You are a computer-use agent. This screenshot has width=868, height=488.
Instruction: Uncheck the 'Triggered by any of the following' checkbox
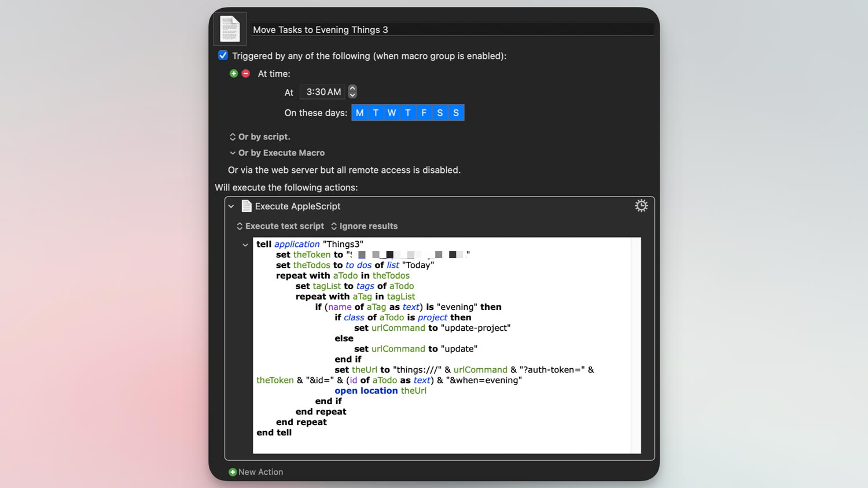(x=223, y=56)
